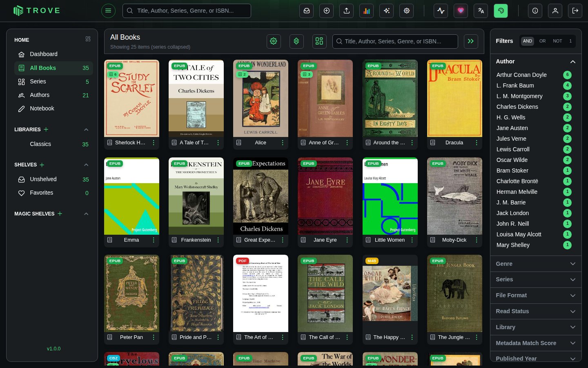Click the global search field in top bar
Screen dimensions: 588x368
click(x=187, y=11)
